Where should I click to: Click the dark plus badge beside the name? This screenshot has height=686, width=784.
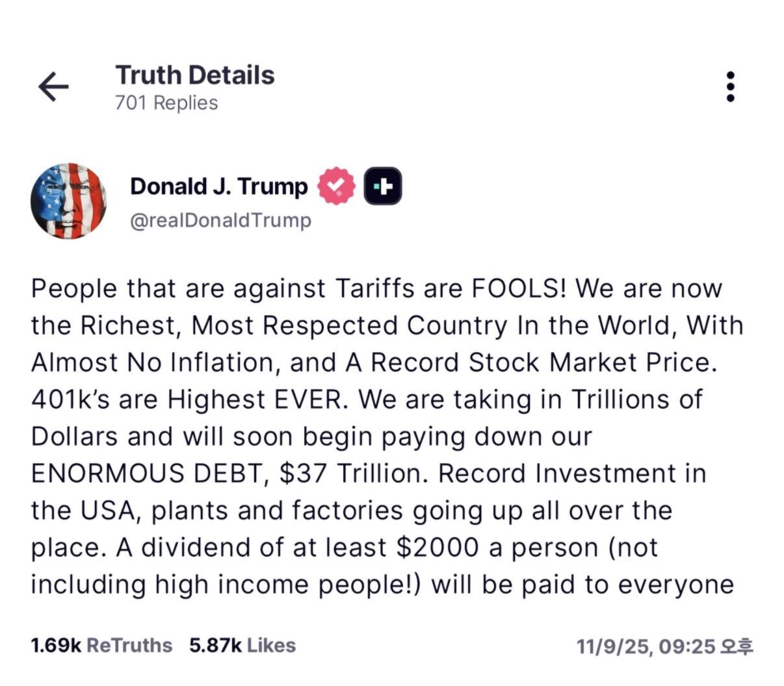point(382,186)
